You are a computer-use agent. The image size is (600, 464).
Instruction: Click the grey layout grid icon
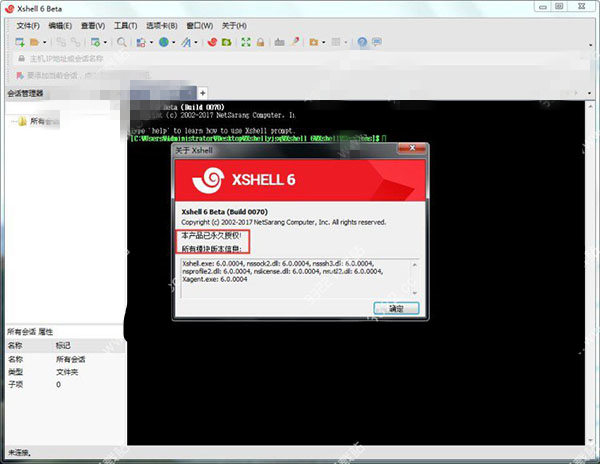point(336,42)
